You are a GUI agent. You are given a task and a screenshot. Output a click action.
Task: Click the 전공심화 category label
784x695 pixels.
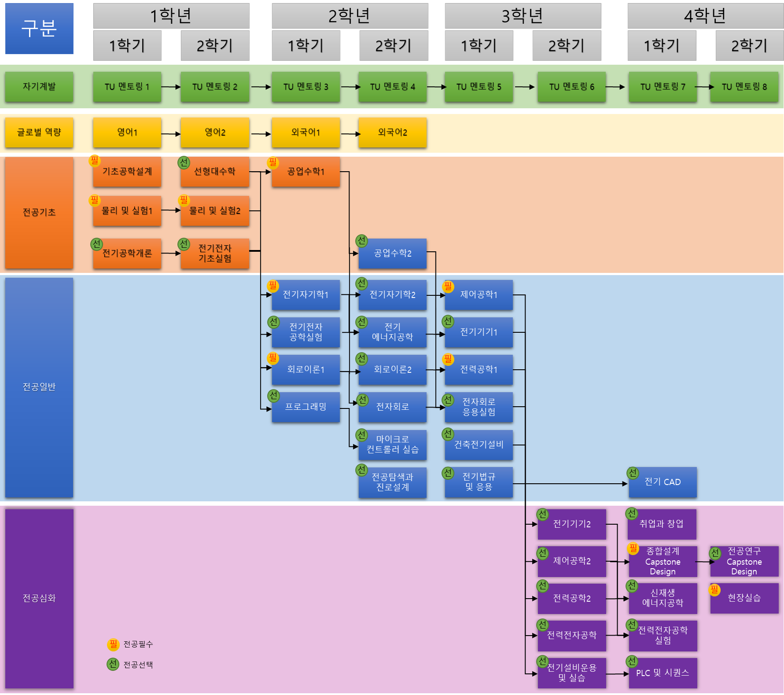coord(39,598)
